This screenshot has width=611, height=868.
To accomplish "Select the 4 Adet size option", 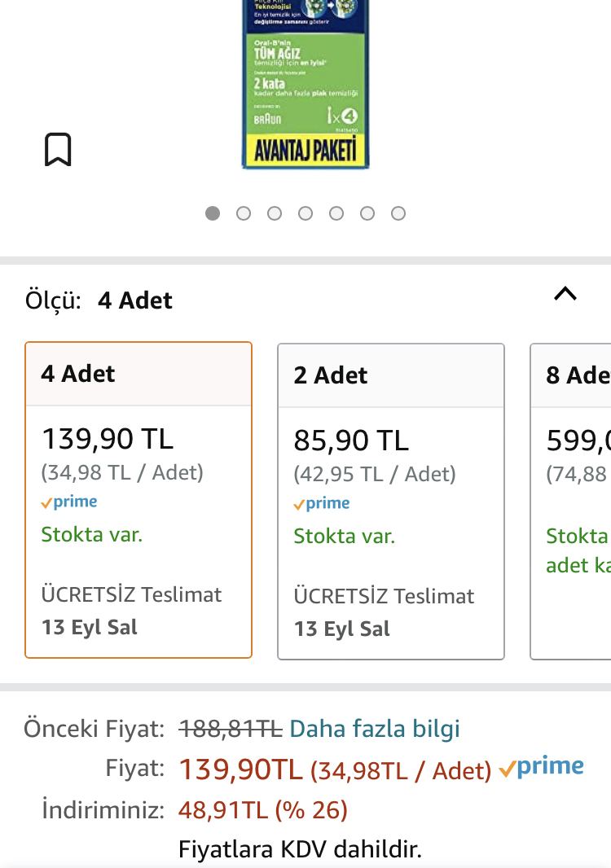I will tap(138, 499).
